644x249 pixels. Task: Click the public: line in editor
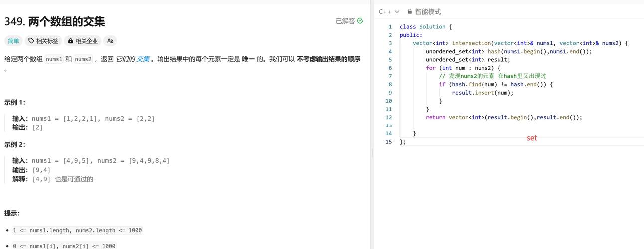[411, 35]
